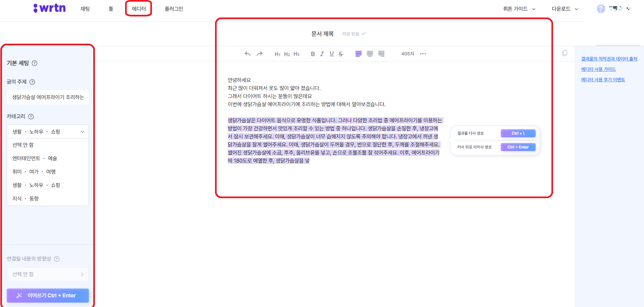Select 취미 · 여가 · 여행 category option
This screenshot has width=644, height=307.
(x=48, y=172)
